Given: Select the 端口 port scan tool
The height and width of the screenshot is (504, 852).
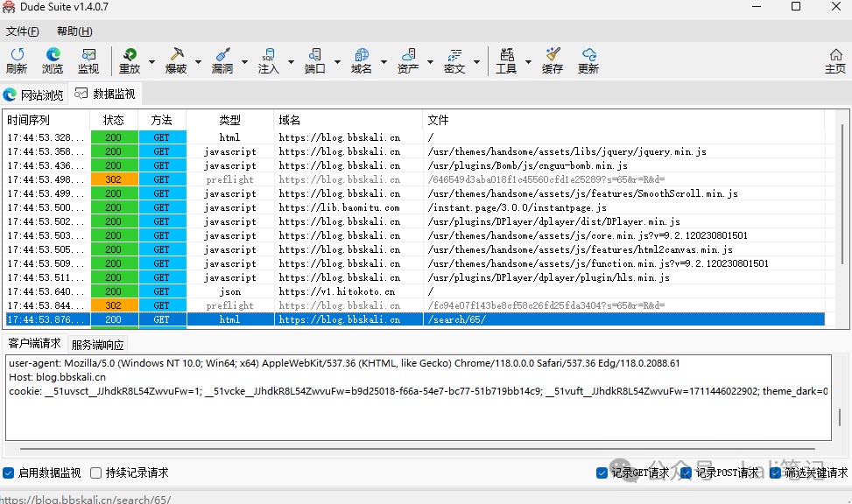Looking at the screenshot, I should (315, 60).
